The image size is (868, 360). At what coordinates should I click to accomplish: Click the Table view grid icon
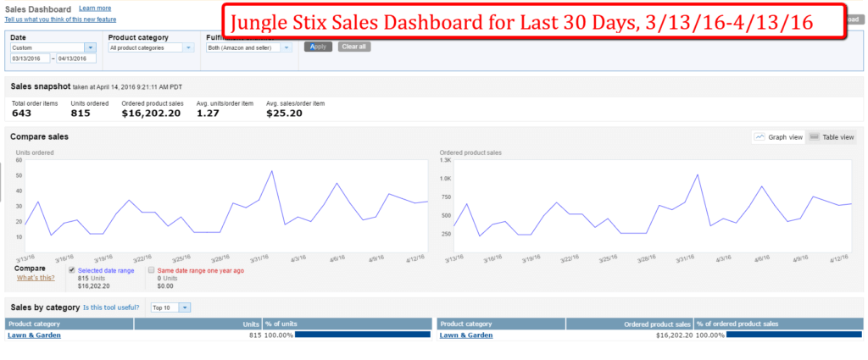coord(814,136)
